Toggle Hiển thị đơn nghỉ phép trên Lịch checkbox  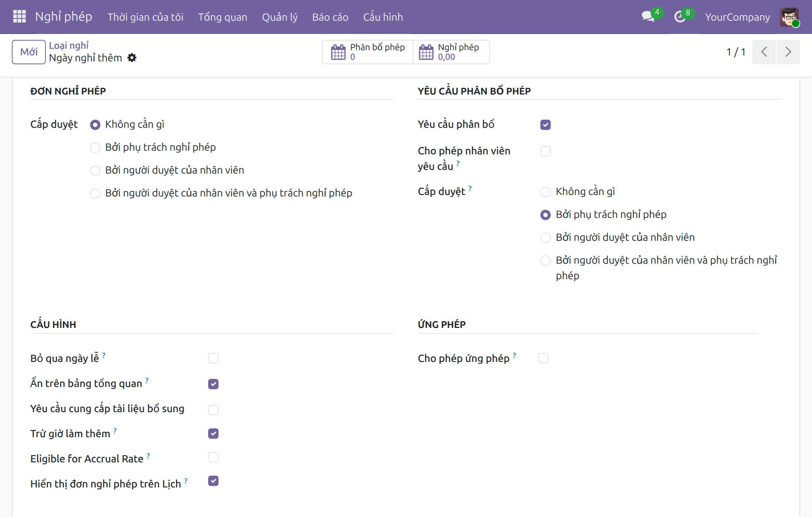213,481
